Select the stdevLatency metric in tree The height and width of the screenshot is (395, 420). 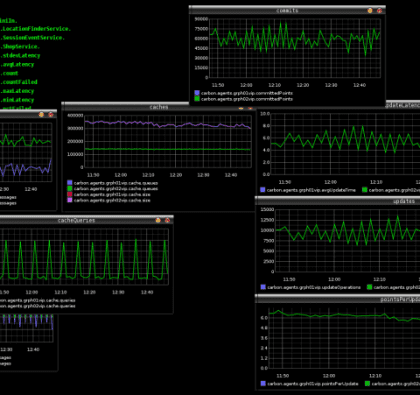(x=21, y=55)
